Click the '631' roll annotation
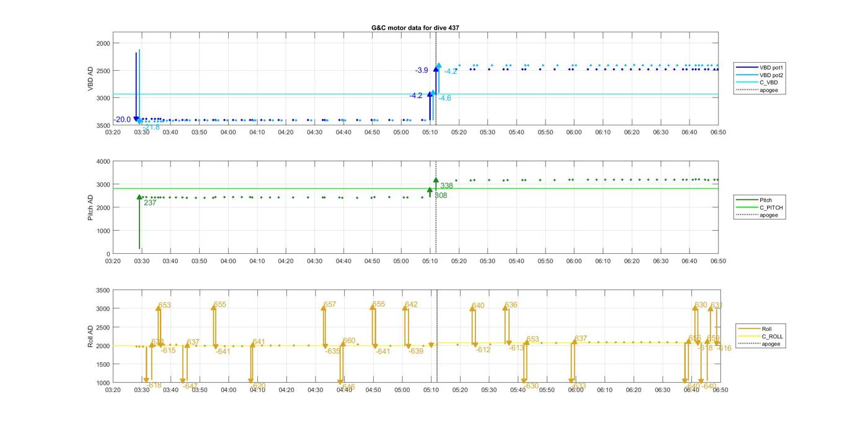Viewport: 868px width, 430px height. (716, 305)
